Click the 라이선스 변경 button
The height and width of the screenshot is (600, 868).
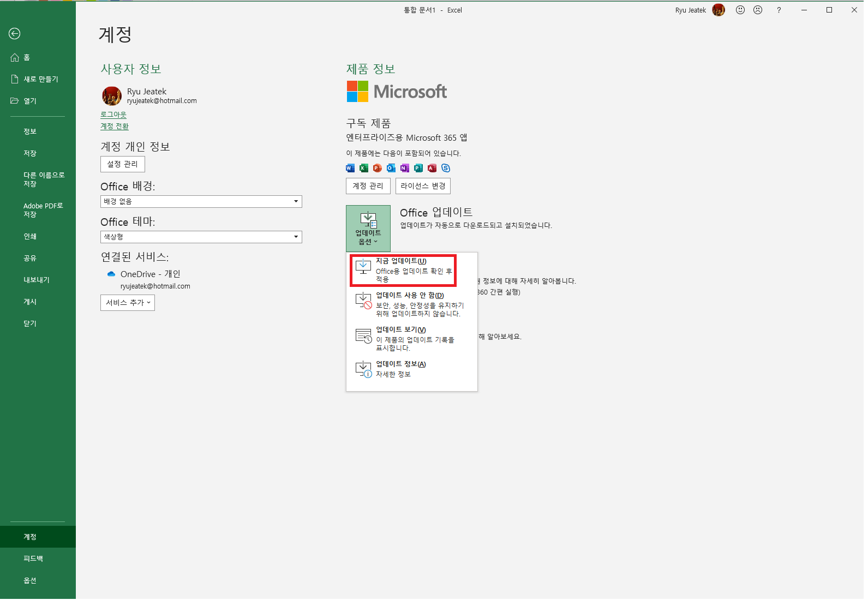pyautogui.click(x=423, y=186)
